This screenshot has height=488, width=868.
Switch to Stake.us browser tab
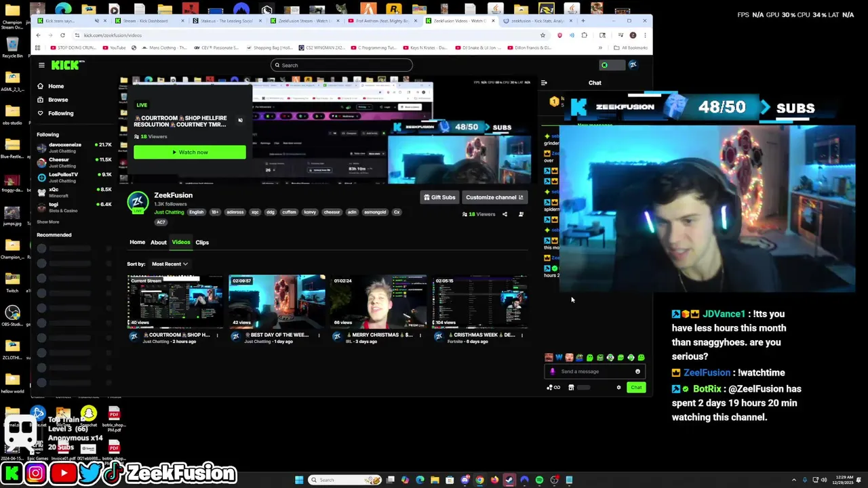[226, 21]
